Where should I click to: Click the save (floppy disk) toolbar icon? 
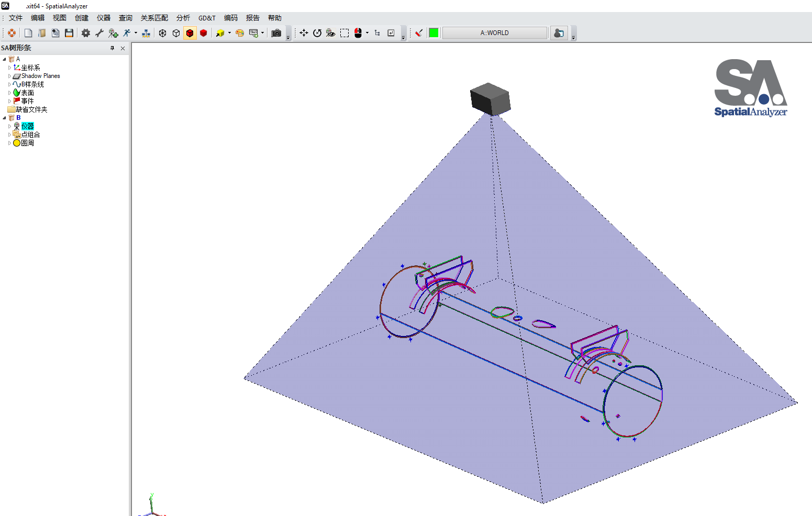pos(69,33)
